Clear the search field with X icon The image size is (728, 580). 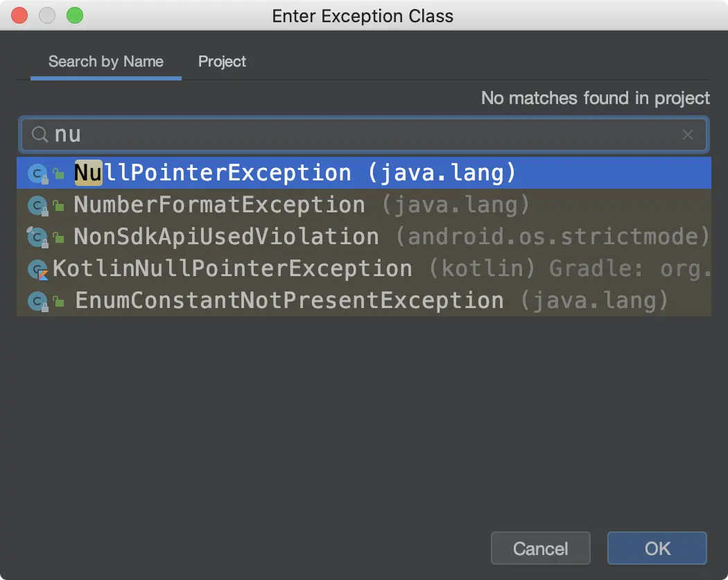click(x=687, y=135)
